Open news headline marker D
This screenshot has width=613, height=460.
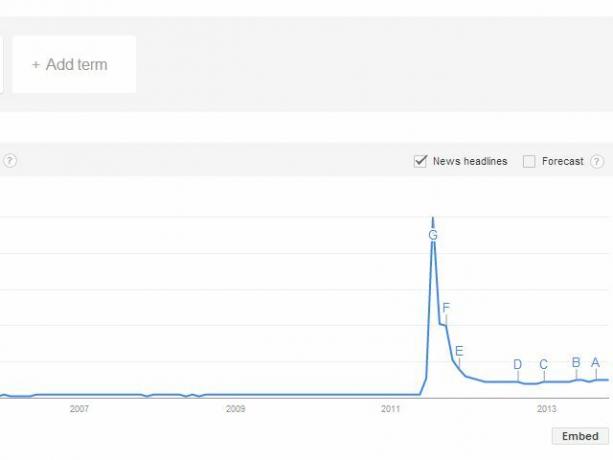518,364
